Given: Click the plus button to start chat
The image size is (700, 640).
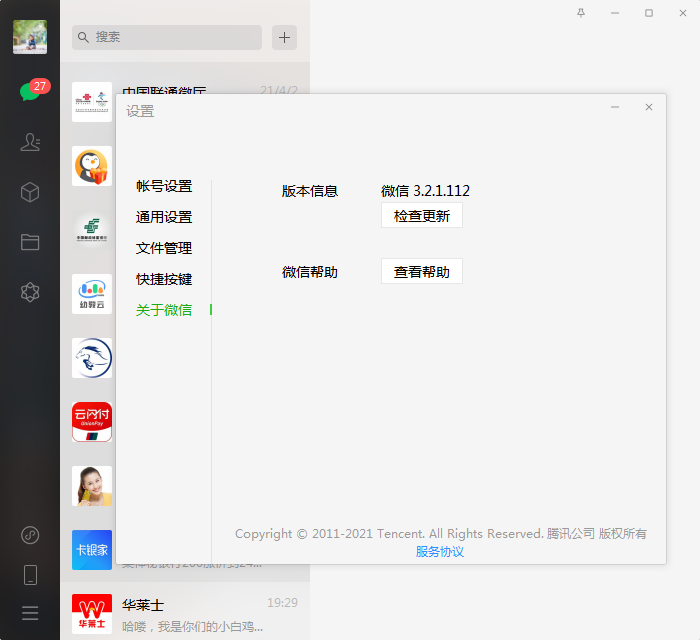Looking at the screenshot, I should 284,37.
